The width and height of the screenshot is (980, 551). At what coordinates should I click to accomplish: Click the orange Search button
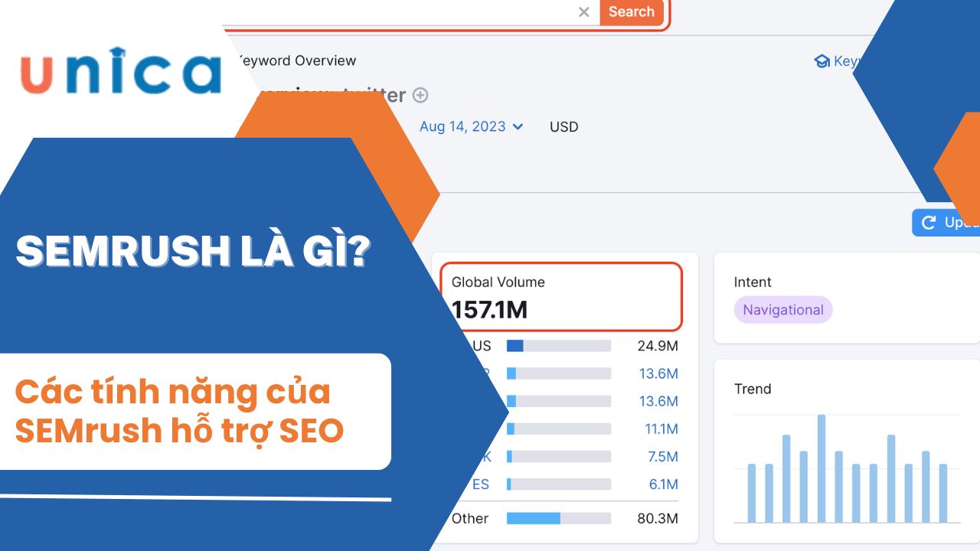[632, 12]
